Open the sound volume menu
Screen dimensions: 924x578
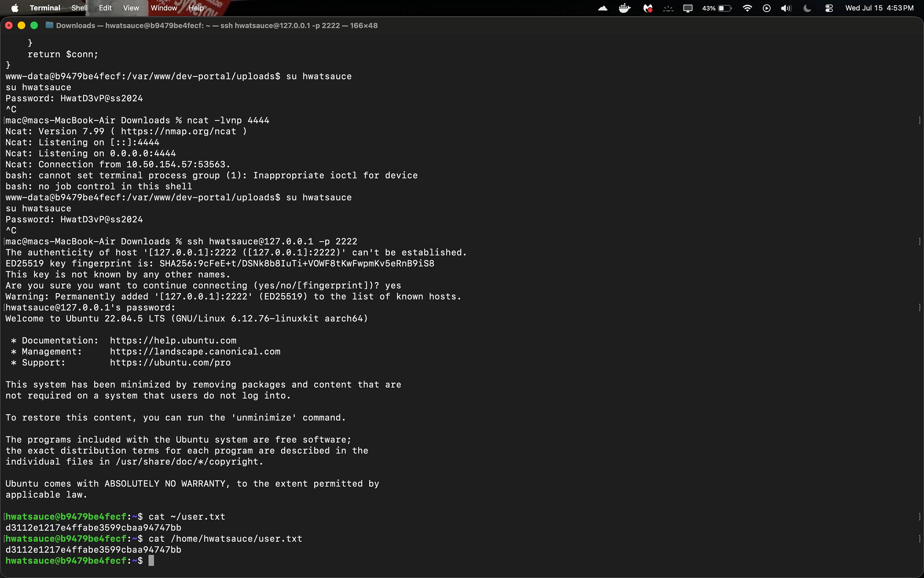click(x=786, y=8)
